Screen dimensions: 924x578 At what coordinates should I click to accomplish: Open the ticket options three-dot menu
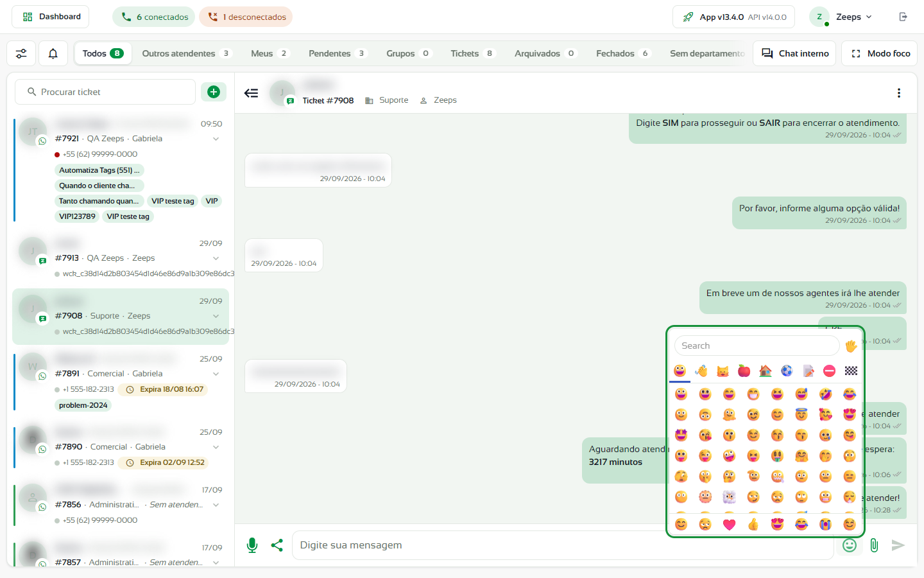pyautogui.click(x=899, y=93)
